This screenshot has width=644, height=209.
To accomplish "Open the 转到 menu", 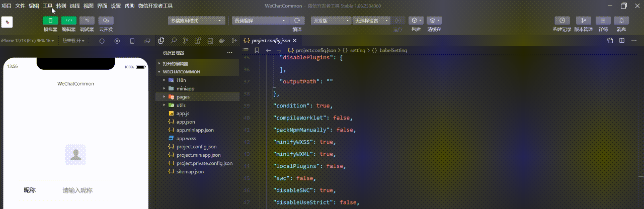I will 61,6.
